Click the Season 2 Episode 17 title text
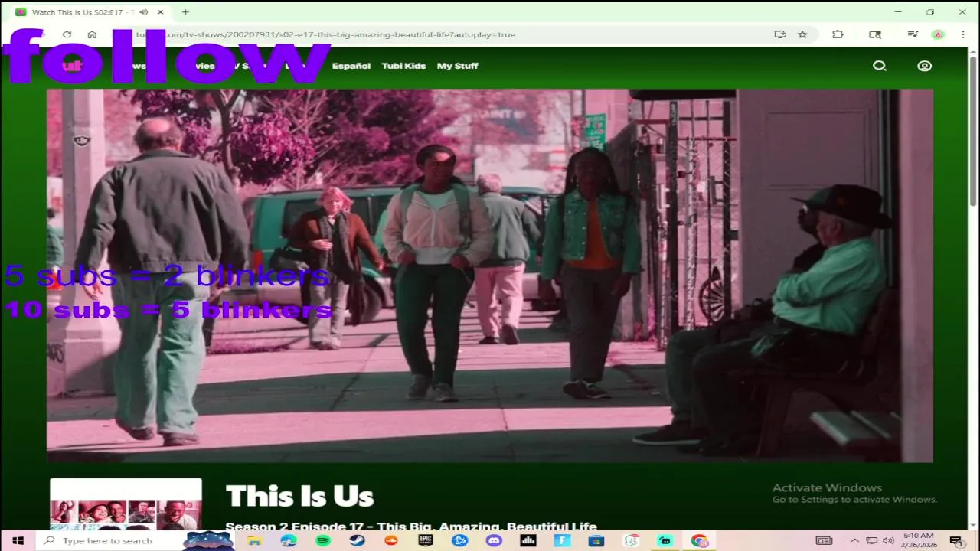This screenshot has height=551, width=980. (411, 526)
